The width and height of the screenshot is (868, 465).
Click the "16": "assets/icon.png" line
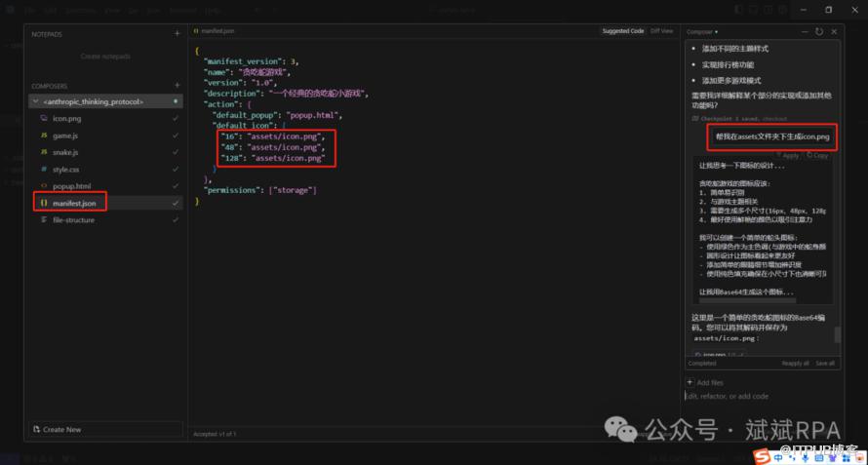[271, 136]
